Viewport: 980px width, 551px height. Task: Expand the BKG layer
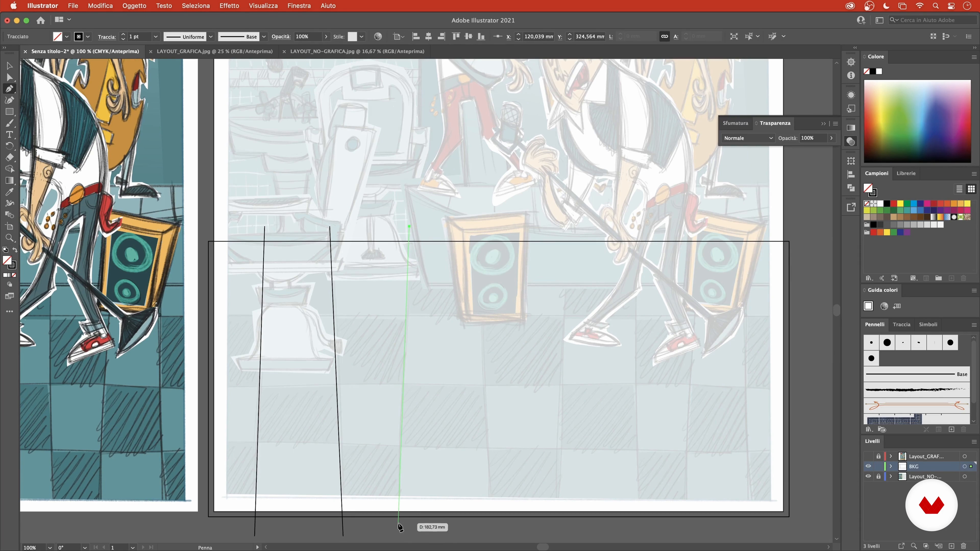click(x=891, y=466)
